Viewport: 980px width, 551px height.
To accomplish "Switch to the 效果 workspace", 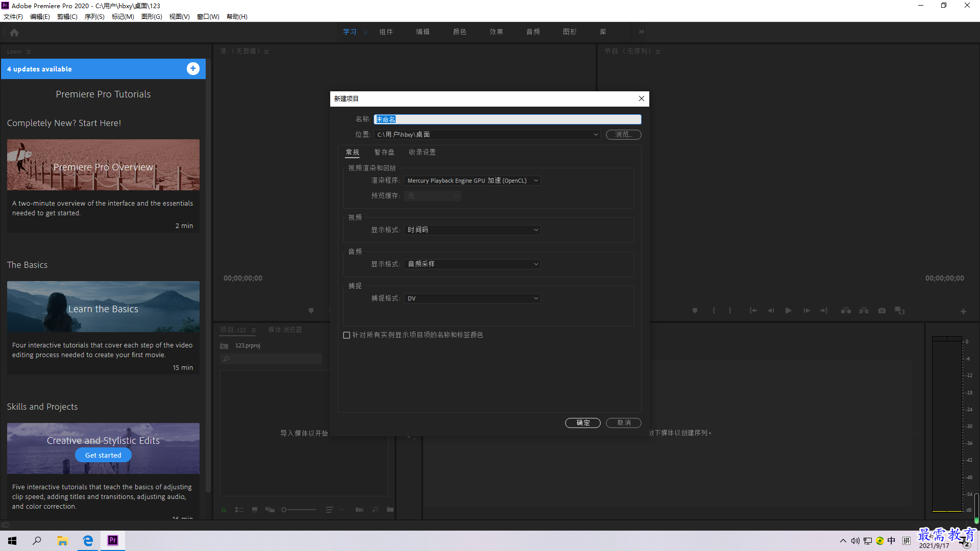I will 496,32.
